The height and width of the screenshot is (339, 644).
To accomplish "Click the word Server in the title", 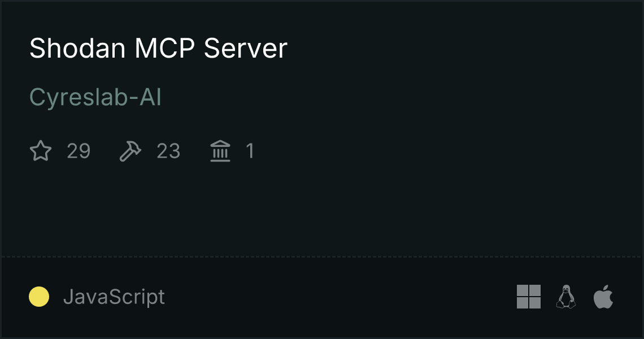I will coord(245,48).
